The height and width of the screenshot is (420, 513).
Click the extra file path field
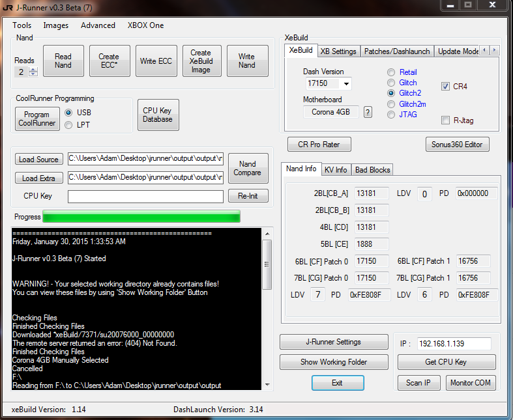(145, 177)
